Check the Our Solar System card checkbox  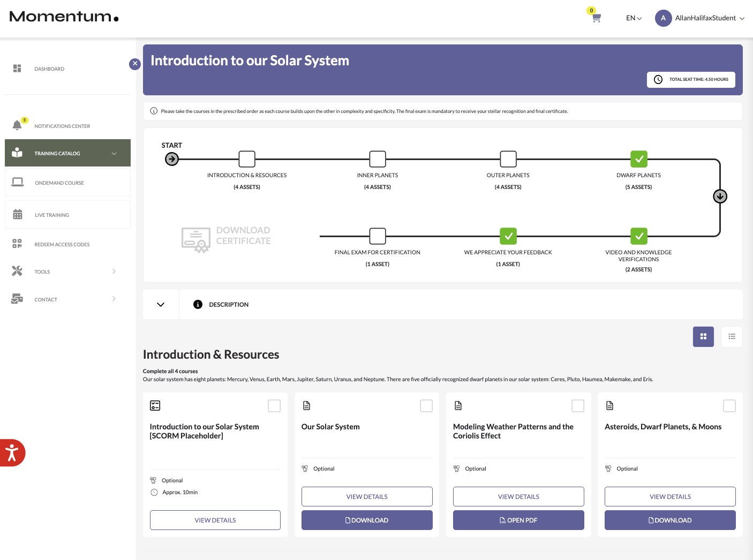[x=426, y=406]
